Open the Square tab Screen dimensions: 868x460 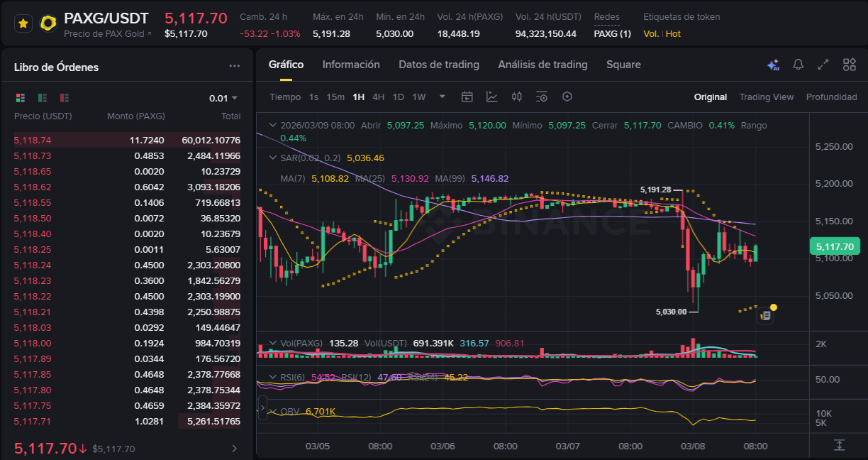pos(623,65)
